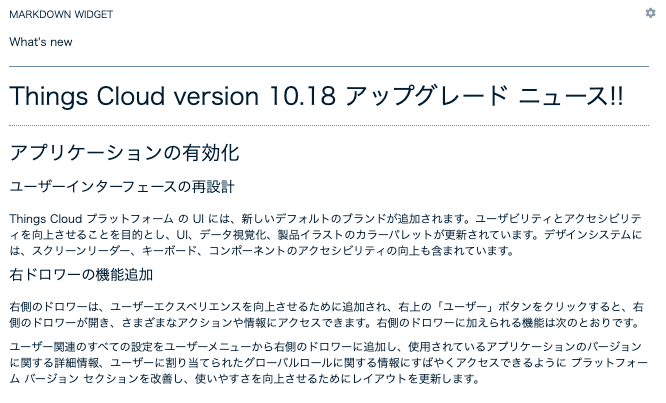Image resolution: width=666 pixels, height=403 pixels.
Task: Click the ニュース!! text in the title
Action: (x=571, y=96)
